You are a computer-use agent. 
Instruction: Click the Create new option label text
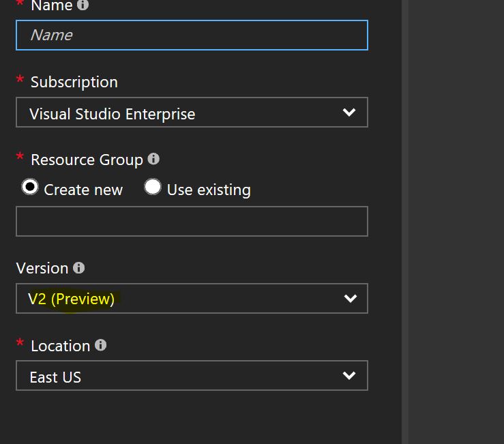(83, 190)
